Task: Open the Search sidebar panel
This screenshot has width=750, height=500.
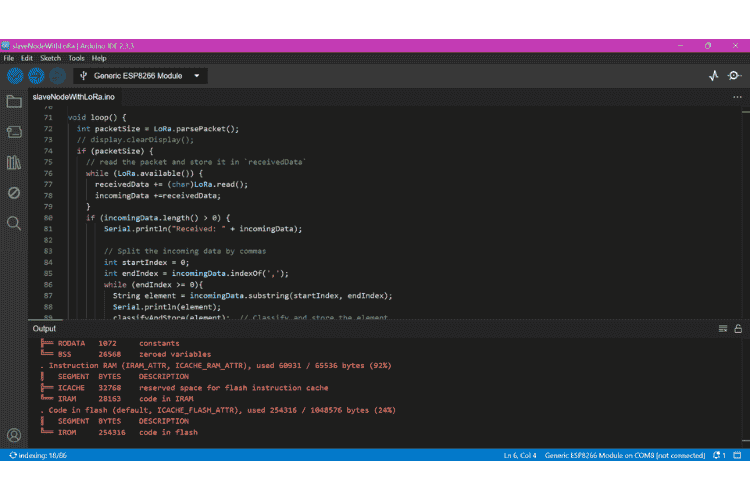Action: click(14, 223)
